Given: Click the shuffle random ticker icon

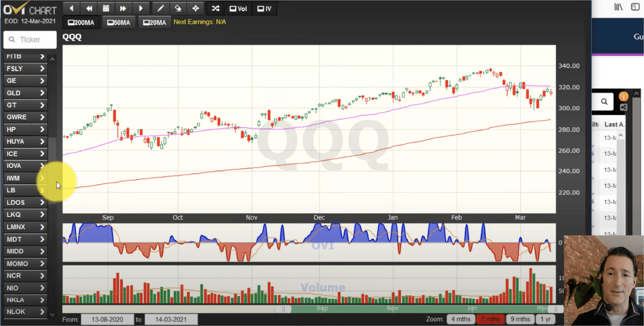Looking at the screenshot, I should 216,8.
